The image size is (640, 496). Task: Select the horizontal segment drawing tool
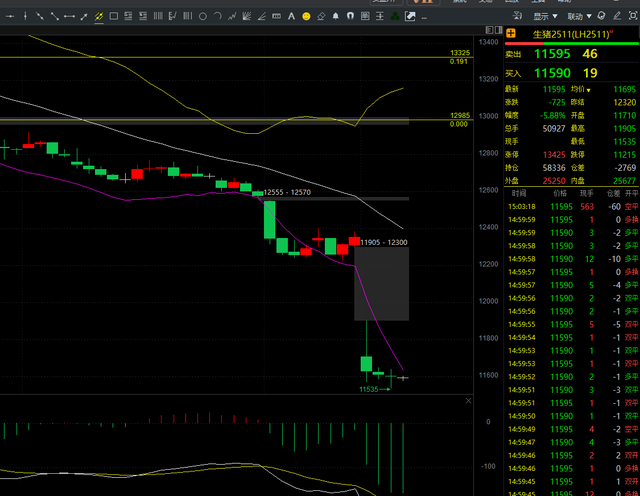coord(69,16)
